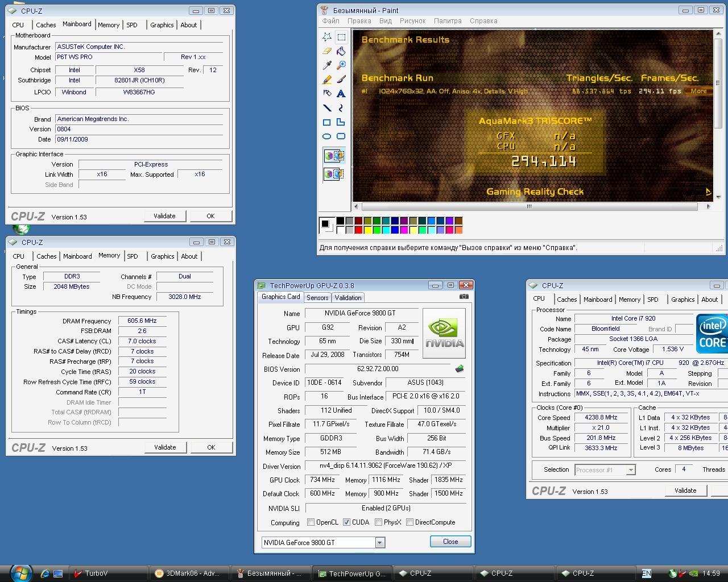Click the Show Desktop quick launch icon
The width and height of the screenshot is (728, 582).
point(58,573)
